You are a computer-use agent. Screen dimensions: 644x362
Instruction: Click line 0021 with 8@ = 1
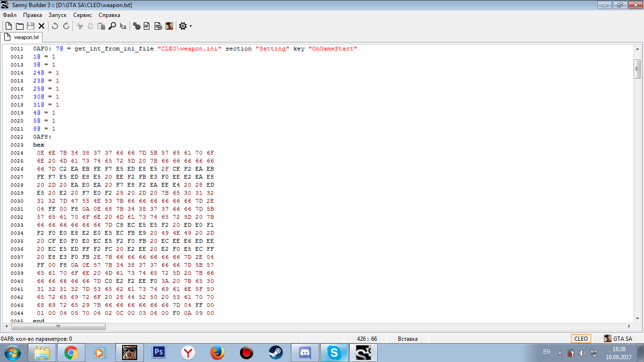(x=44, y=129)
